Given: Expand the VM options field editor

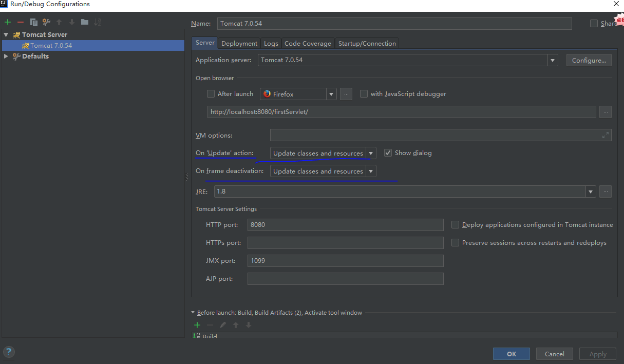Looking at the screenshot, I should click(606, 136).
